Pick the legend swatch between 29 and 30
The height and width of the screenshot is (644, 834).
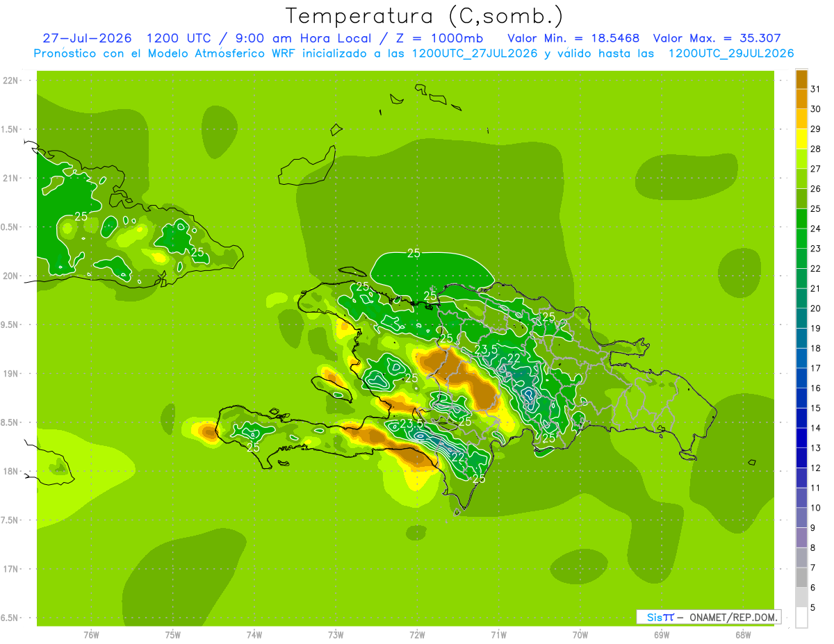point(801,119)
